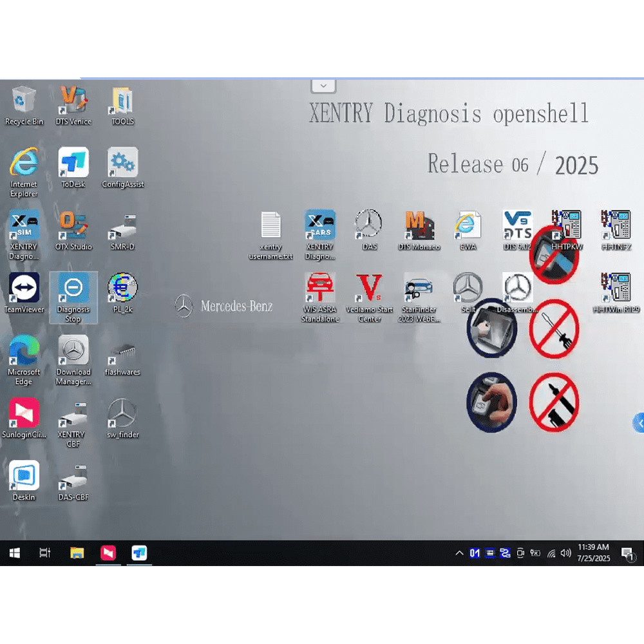Show hidden system tray icons
Viewport: 644px width, 644px height.
click(x=460, y=553)
